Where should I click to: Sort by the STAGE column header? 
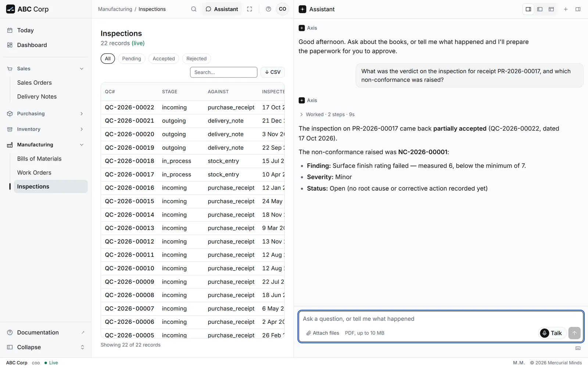pyautogui.click(x=169, y=92)
